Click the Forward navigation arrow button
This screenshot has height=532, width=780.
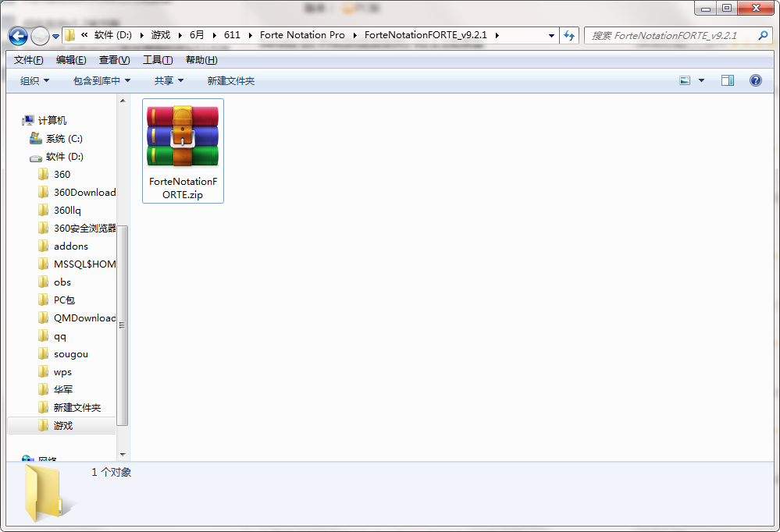click(40, 36)
